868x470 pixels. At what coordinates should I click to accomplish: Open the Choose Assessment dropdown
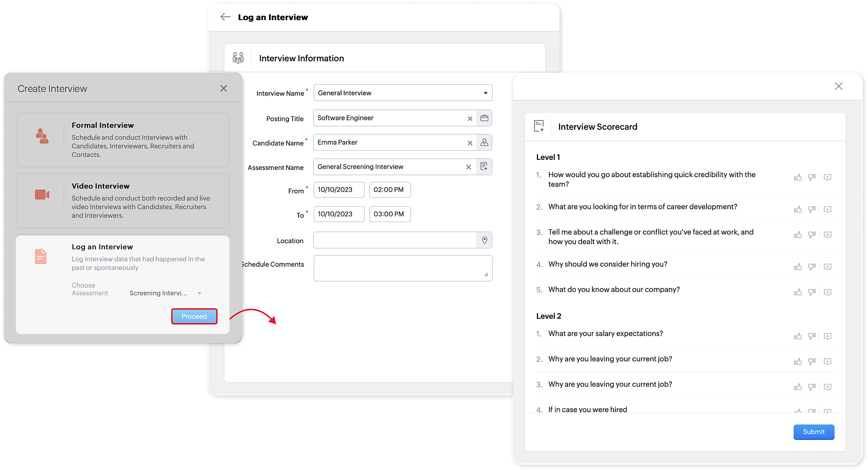click(x=165, y=293)
